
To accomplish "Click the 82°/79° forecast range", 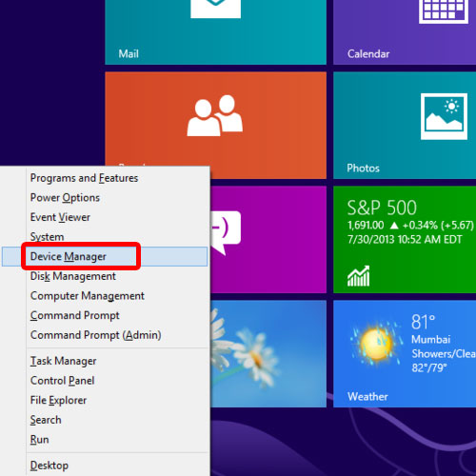I will 429,368.
